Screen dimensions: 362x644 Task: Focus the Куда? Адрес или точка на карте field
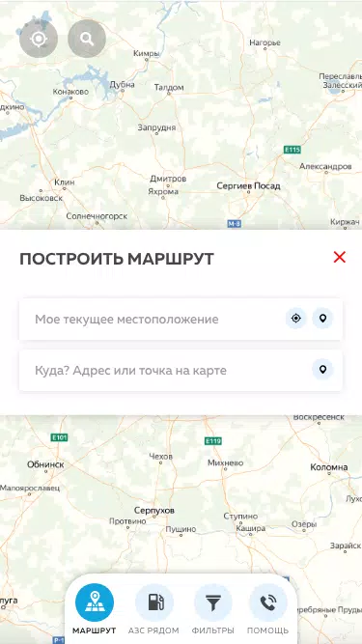(x=181, y=371)
